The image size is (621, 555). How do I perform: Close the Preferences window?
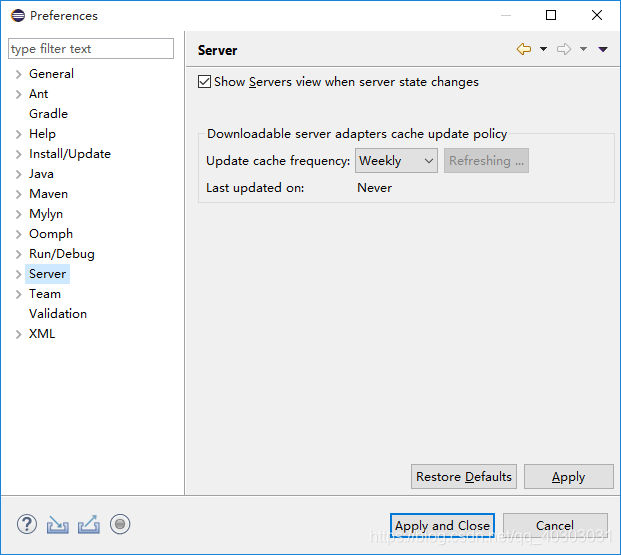click(597, 15)
